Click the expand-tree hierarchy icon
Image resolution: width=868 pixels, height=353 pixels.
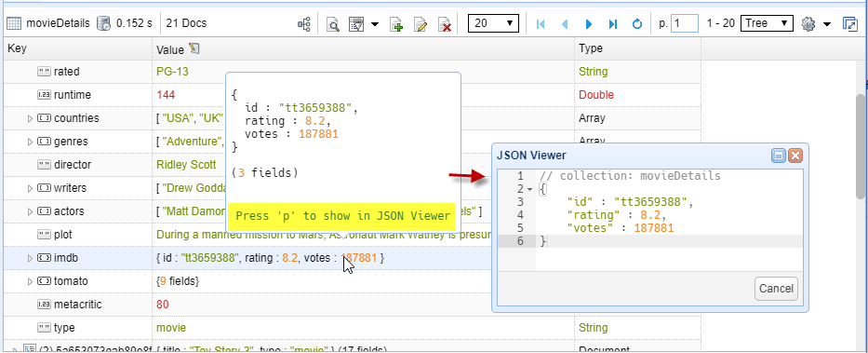[304, 24]
